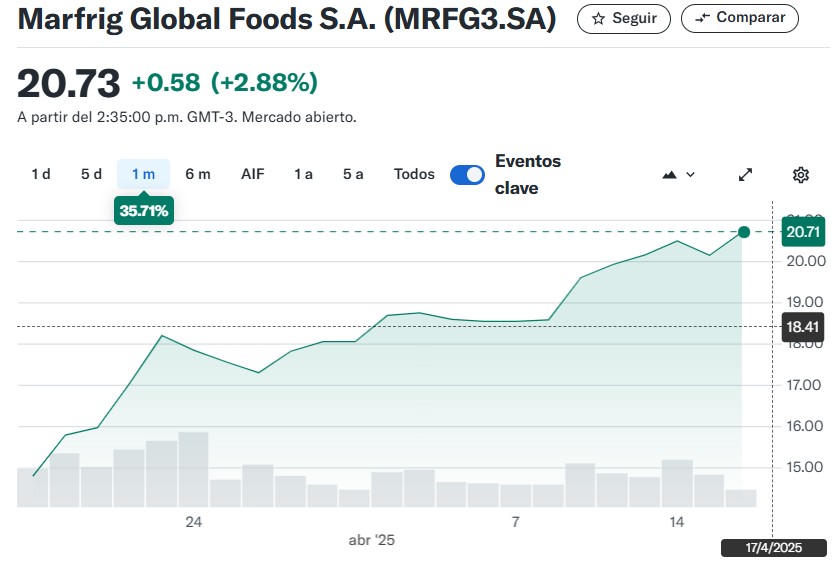Click the green endpoint dot on chart
The width and height of the screenshot is (840, 563).
click(744, 232)
